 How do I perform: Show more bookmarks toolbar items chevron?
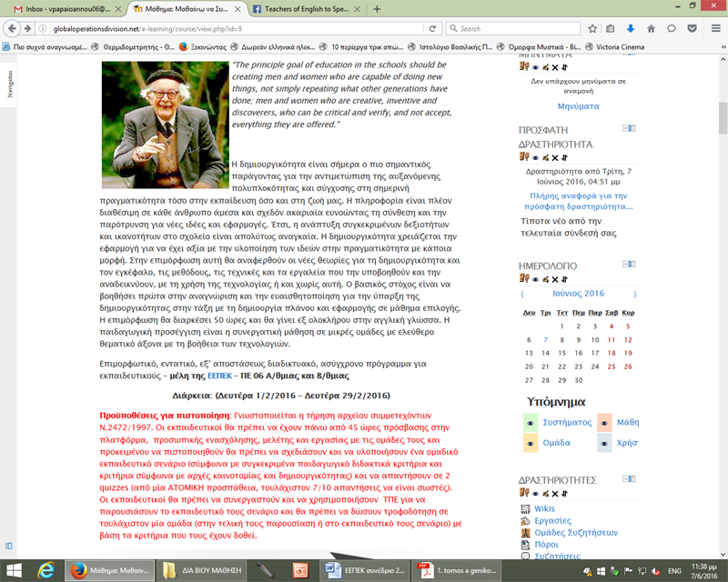[723, 47]
